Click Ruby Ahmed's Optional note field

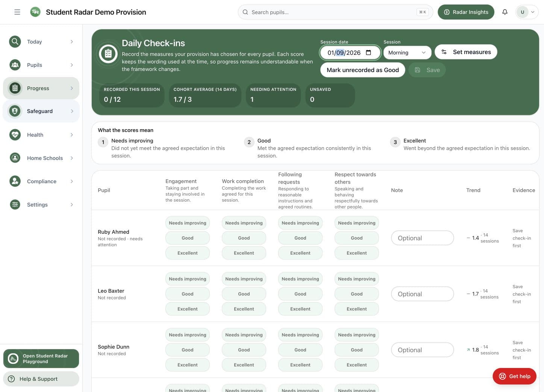coord(423,238)
